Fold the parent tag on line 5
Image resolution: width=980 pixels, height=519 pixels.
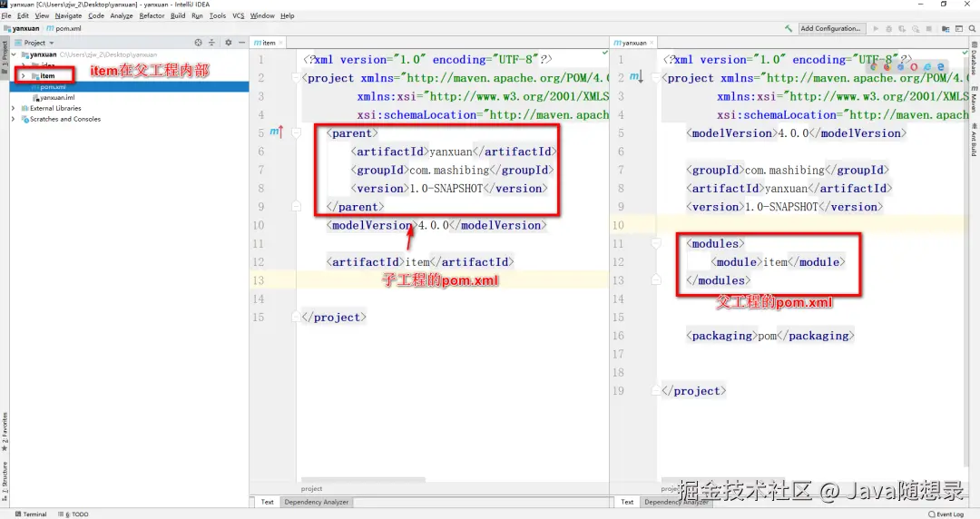coord(296,132)
